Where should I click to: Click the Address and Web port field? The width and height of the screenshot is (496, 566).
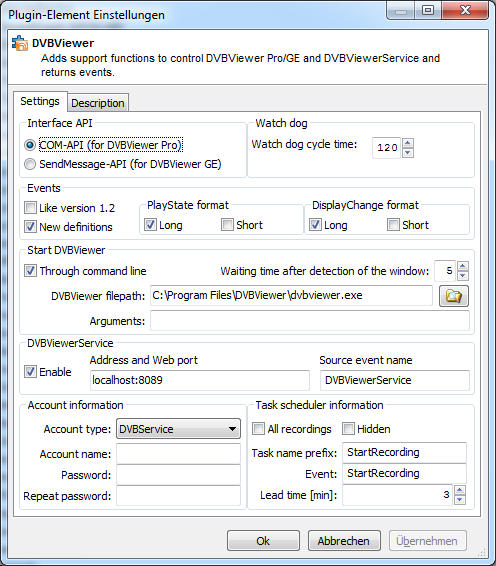pyautogui.click(x=200, y=380)
